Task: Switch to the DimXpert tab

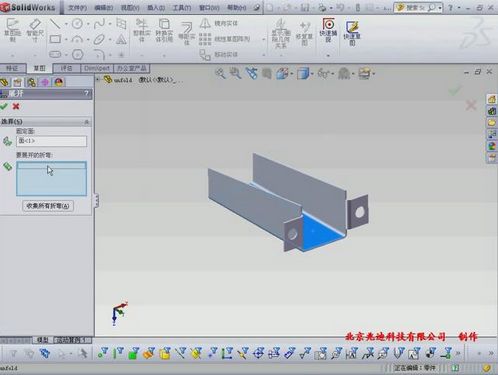Action: [x=97, y=68]
